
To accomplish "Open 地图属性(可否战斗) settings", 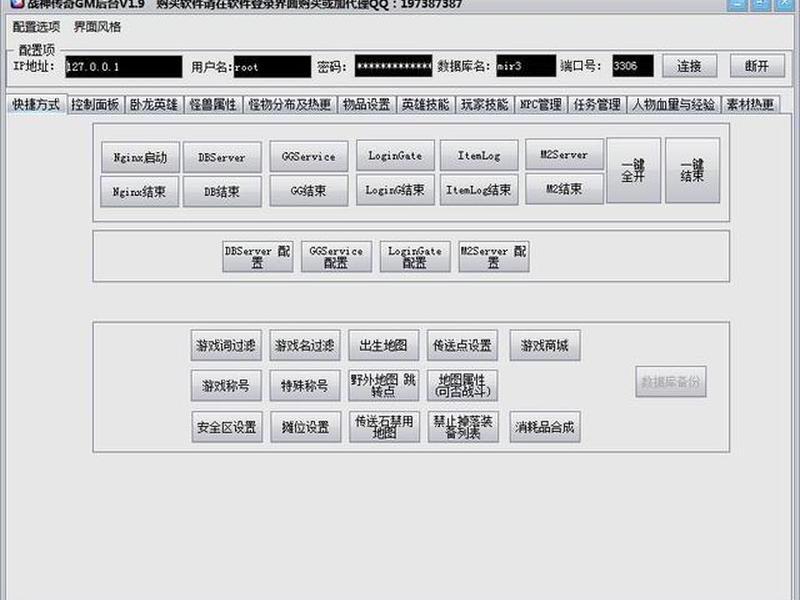I will (462, 386).
